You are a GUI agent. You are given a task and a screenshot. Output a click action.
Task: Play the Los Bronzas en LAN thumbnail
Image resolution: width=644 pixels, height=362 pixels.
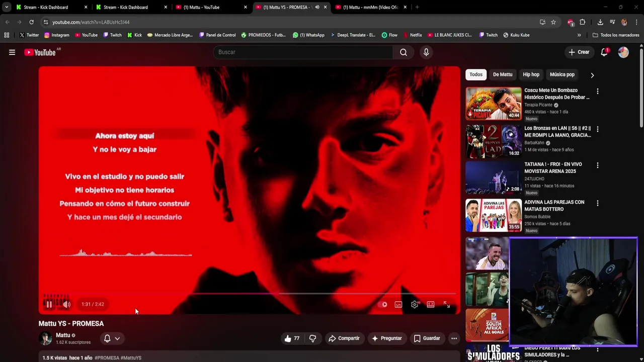point(494,141)
